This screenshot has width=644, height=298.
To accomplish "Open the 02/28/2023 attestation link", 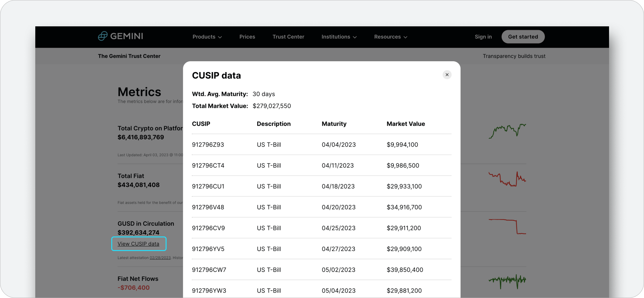I will point(160,258).
